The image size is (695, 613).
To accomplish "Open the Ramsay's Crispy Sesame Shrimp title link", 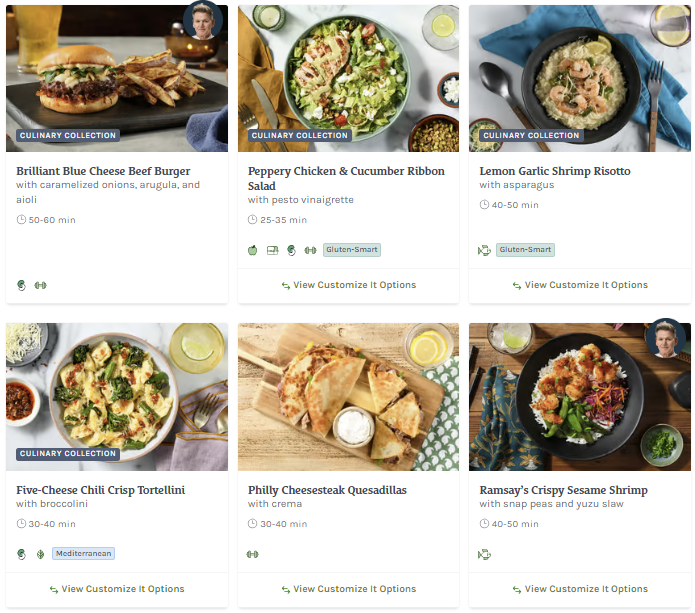I will [563, 490].
